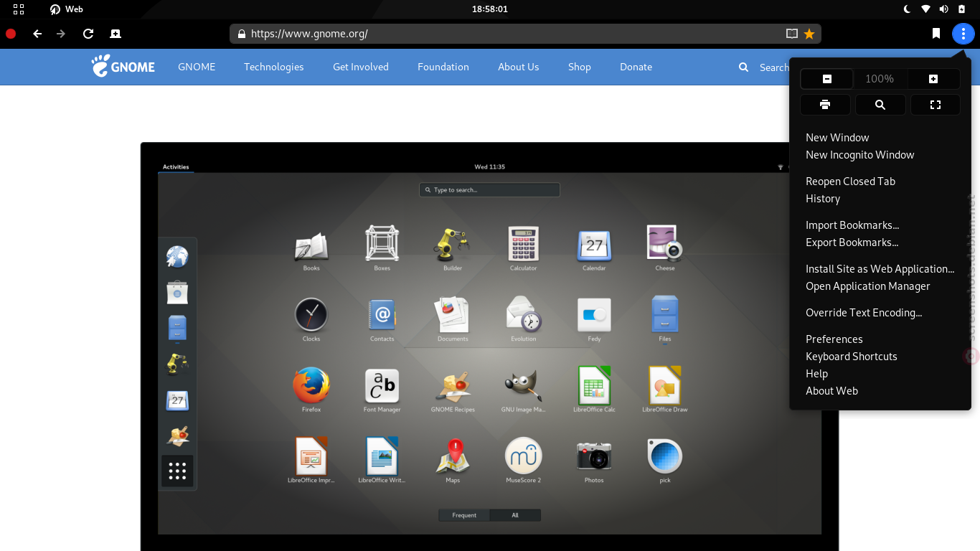Open Application Manager from the menu

867,286
